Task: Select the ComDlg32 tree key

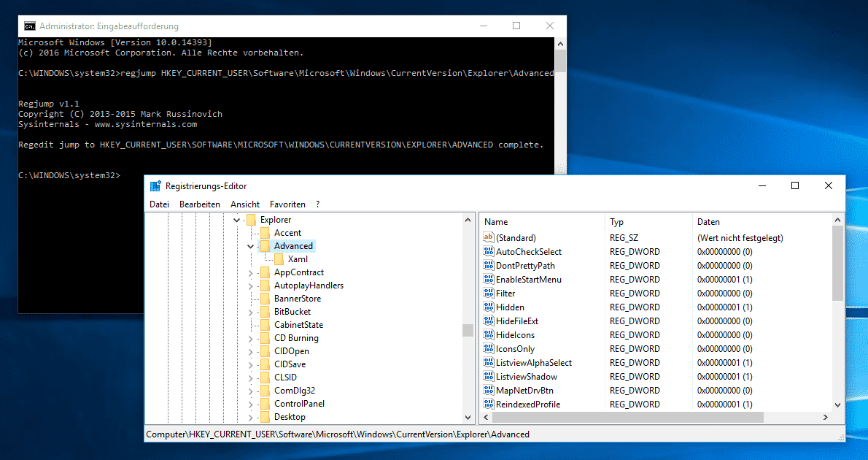Action: (x=295, y=390)
